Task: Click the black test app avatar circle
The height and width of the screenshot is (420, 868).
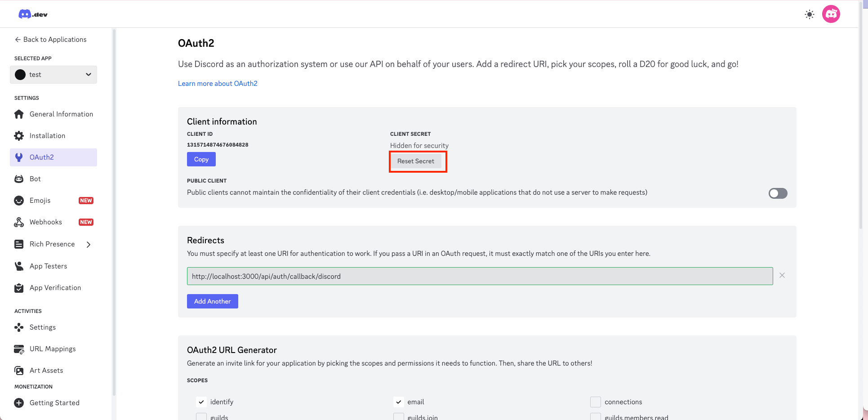Action: tap(20, 75)
